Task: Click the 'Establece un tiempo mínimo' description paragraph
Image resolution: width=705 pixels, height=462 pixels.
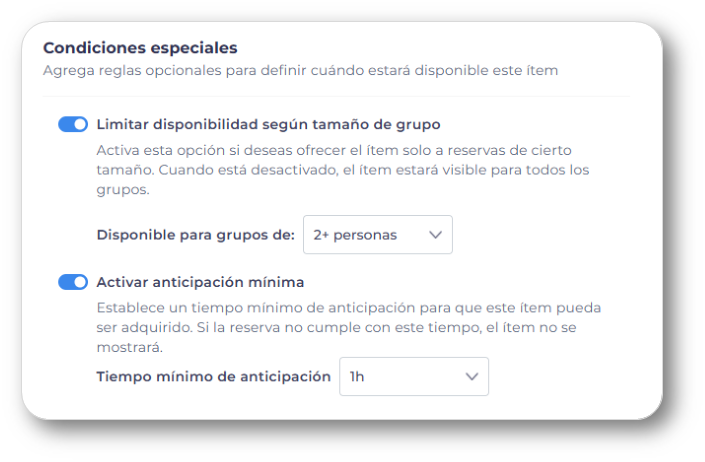Action: 348,307
